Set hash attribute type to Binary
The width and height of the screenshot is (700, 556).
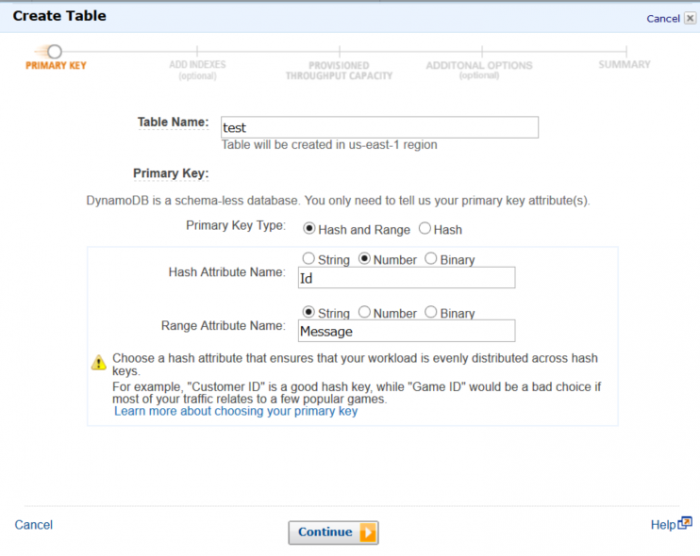431,259
